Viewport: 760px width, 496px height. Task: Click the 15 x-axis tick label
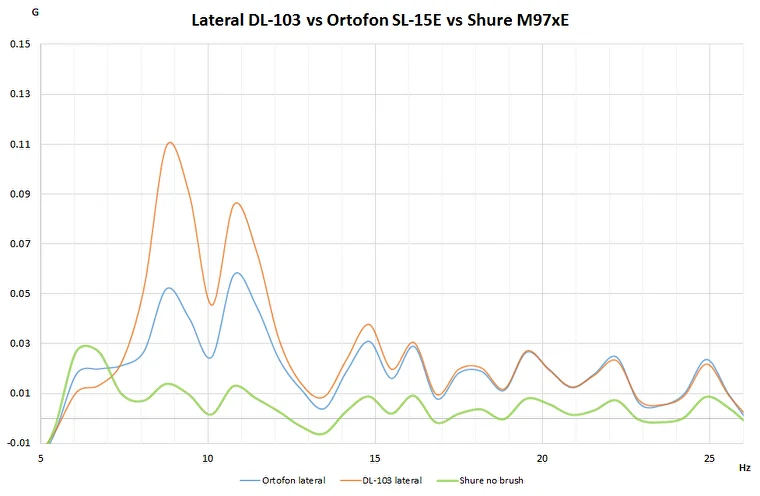coord(375,458)
